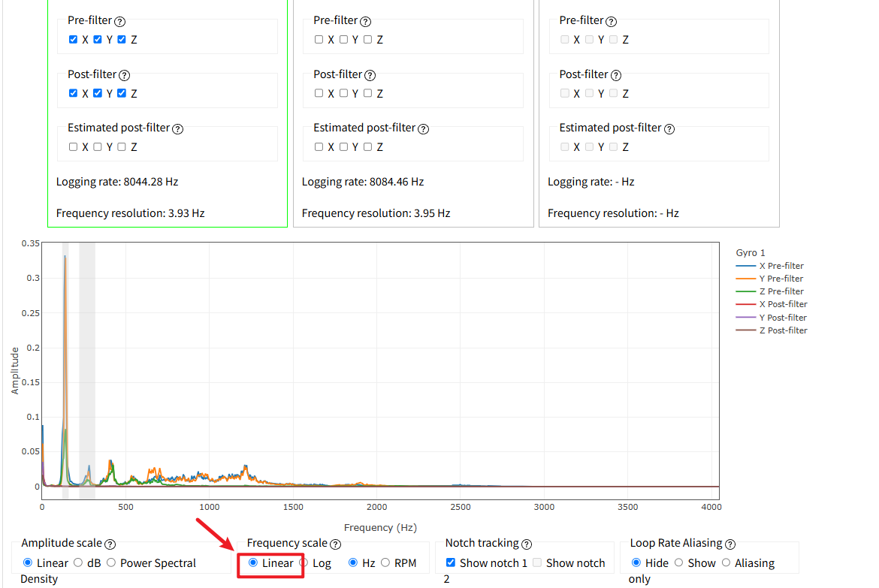The image size is (879, 588).
Task: Choose Aliasing only for Loop Rate Aliasing
Action: coord(726,562)
